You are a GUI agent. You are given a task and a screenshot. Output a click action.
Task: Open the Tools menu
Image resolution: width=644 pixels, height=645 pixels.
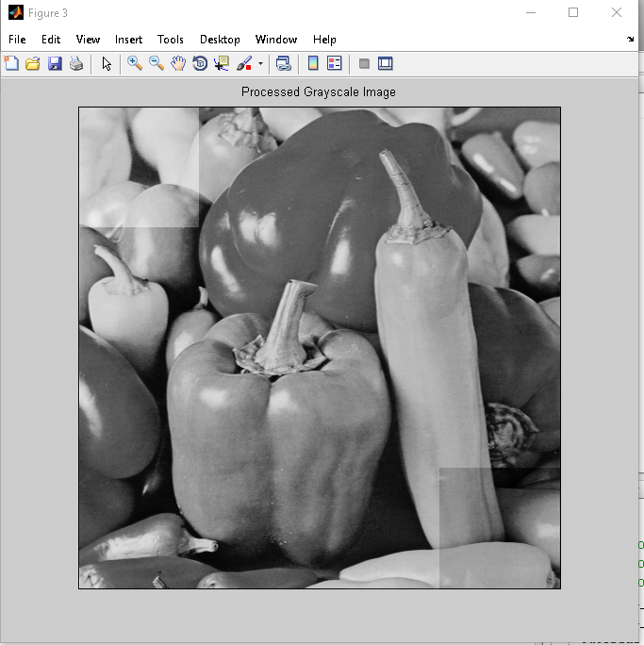point(171,40)
